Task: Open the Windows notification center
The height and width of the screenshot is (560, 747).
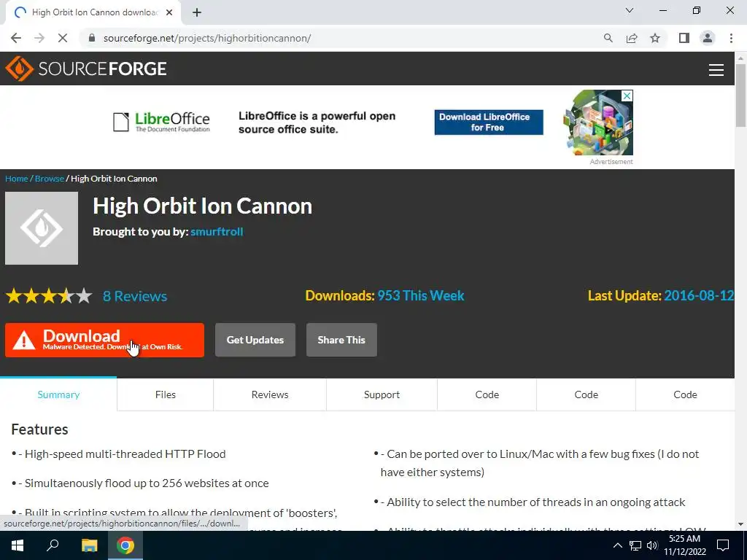Action: (723, 545)
